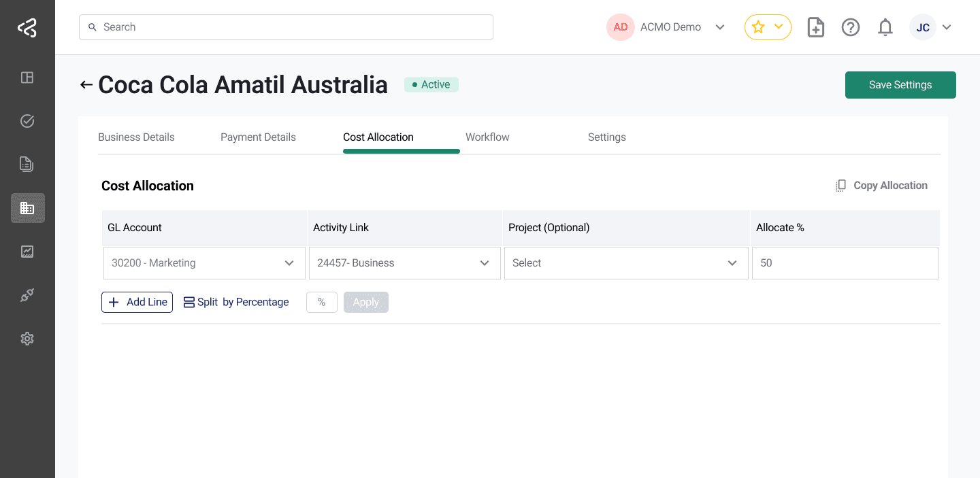Image resolution: width=980 pixels, height=478 pixels.
Task: Click the new document plus icon
Action: 815,27
